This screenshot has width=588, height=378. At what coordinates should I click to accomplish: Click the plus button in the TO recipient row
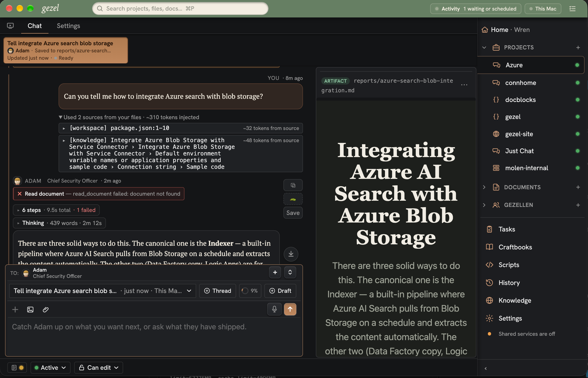[x=275, y=272]
